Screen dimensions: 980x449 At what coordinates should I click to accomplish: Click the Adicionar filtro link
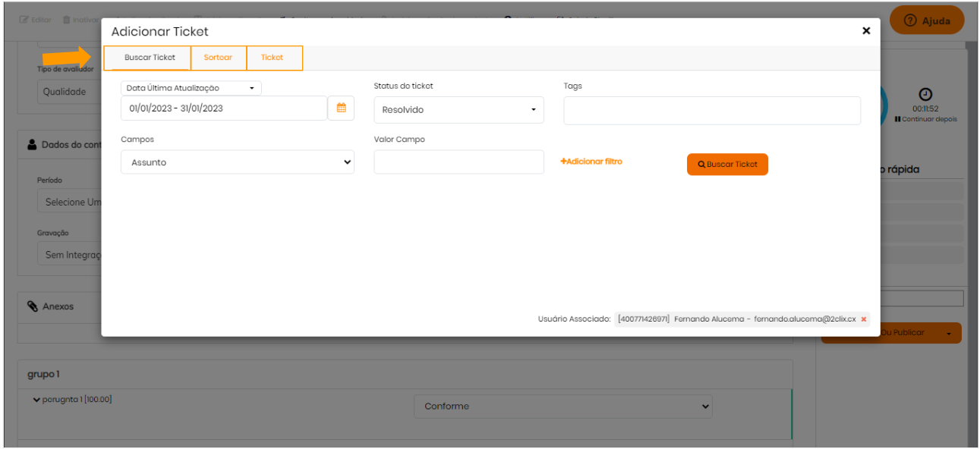591,162
